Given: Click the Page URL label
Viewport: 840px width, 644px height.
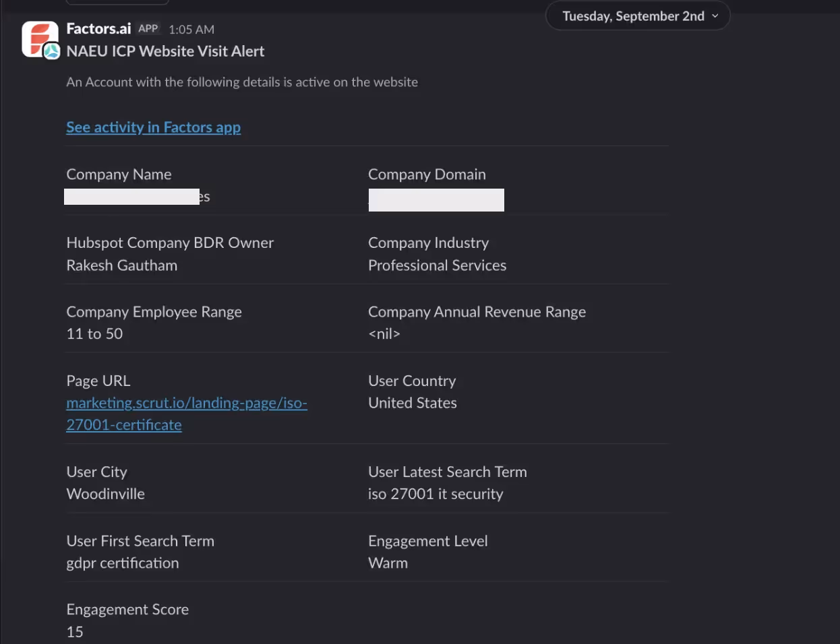Looking at the screenshot, I should [x=98, y=381].
